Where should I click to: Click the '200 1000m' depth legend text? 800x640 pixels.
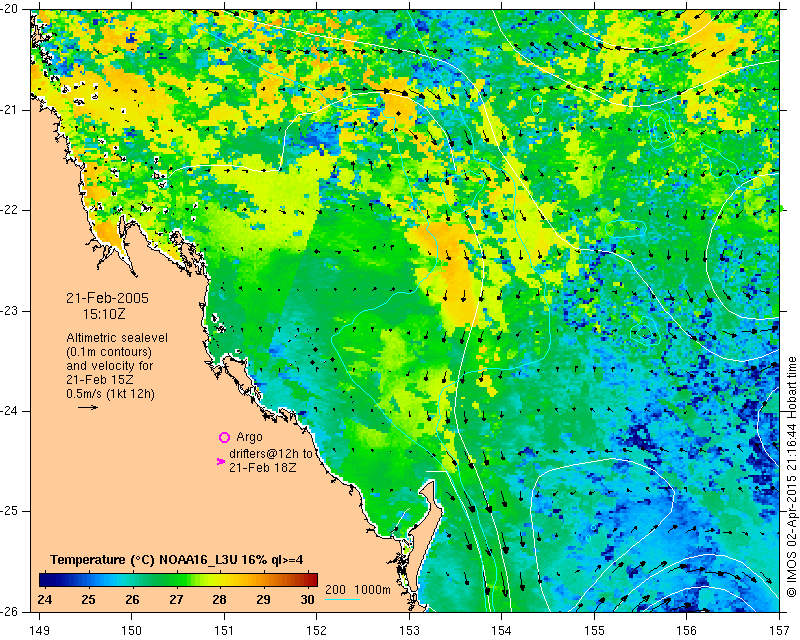(358, 589)
